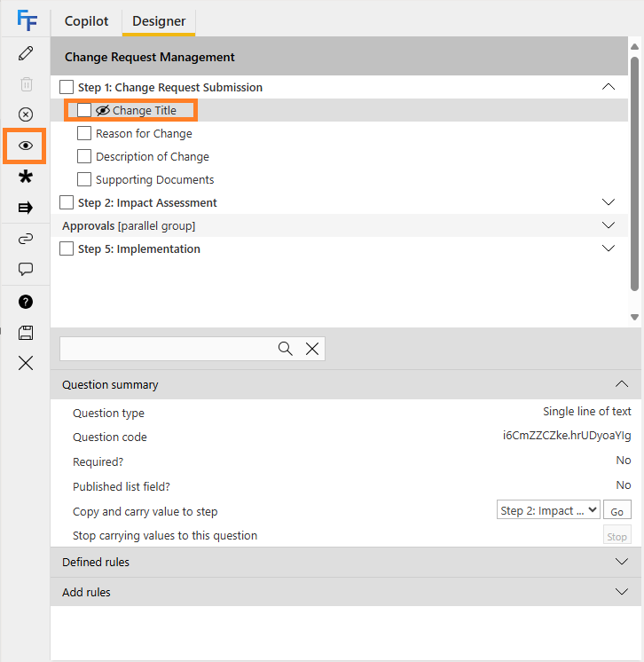Click the Stop carrying values to this question label
Viewport: 644px width, 662px height.
(x=165, y=535)
